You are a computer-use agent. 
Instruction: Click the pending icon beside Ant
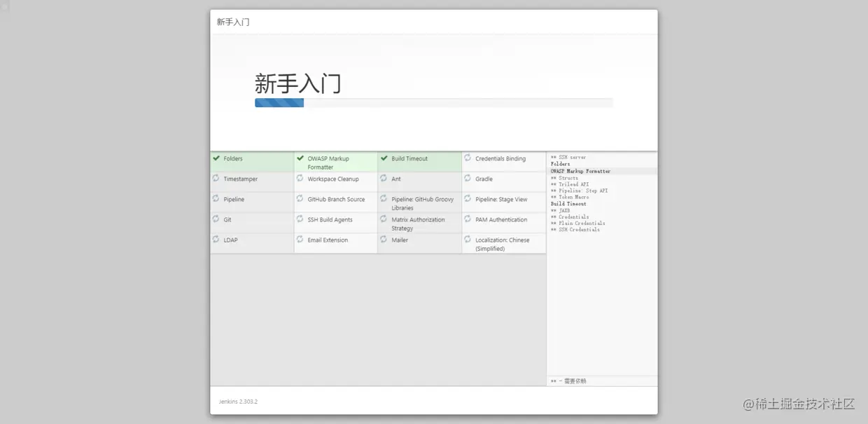tap(384, 179)
